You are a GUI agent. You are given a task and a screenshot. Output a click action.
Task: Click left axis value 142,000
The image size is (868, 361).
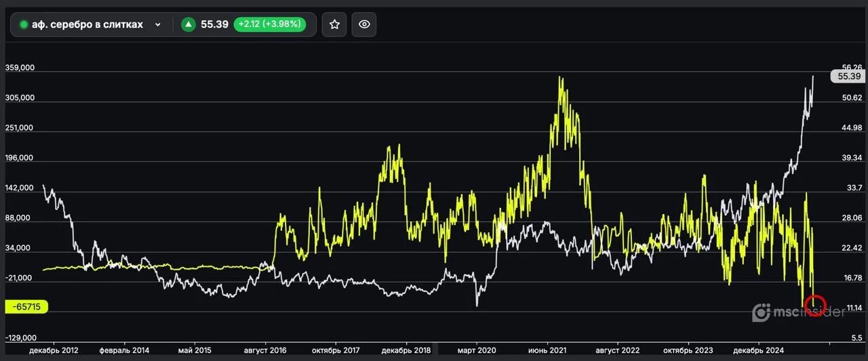[x=20, y=188]
